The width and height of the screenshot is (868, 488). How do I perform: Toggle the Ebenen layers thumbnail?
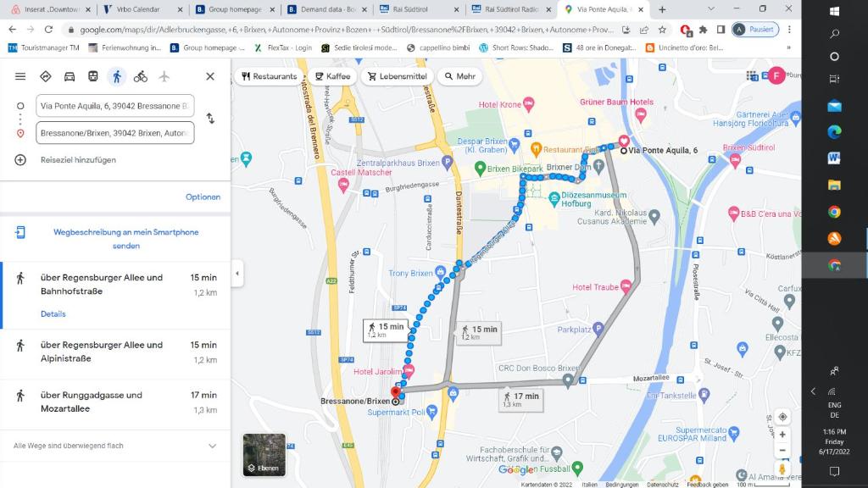(x=264, y=455)
